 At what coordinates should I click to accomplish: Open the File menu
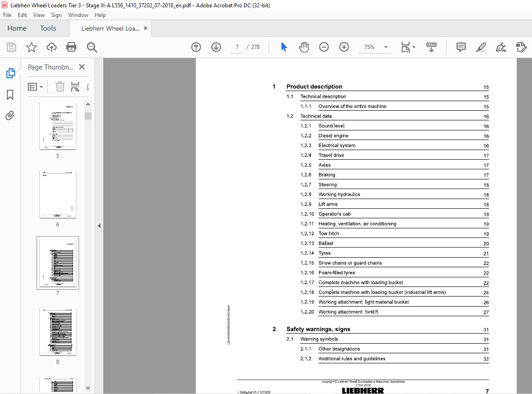[7, 15]
